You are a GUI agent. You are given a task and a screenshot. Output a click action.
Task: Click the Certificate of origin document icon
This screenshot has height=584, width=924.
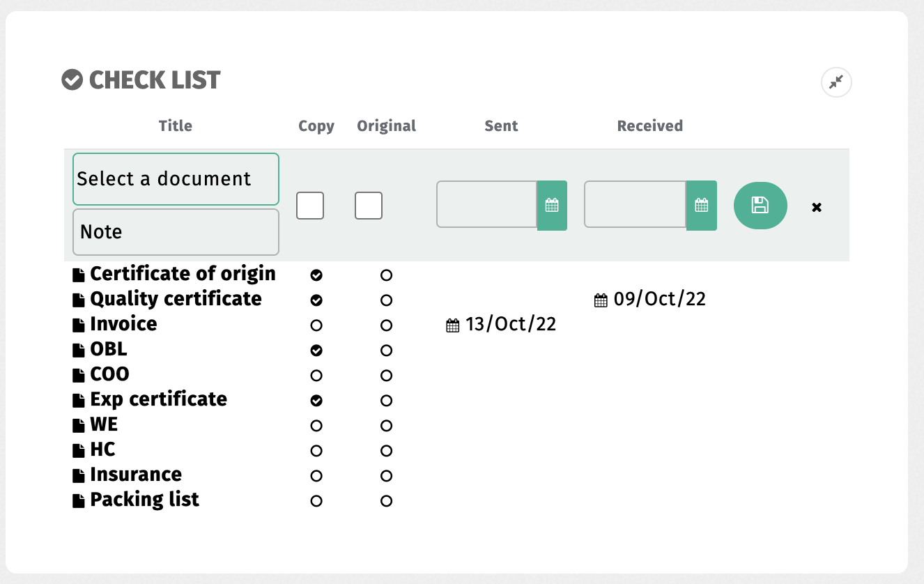pyautogui.click(x=79, y=275)
